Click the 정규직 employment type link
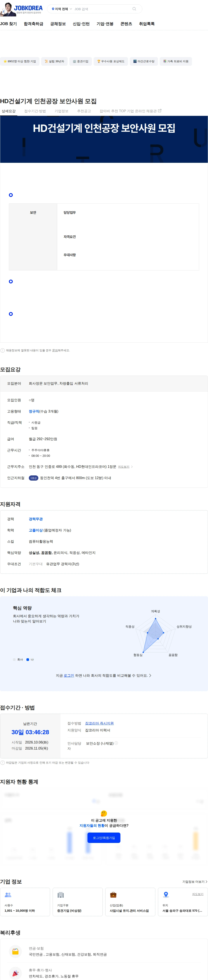This screenshot has height=980, width=208. pyautogui.click(x=34, y=411)
